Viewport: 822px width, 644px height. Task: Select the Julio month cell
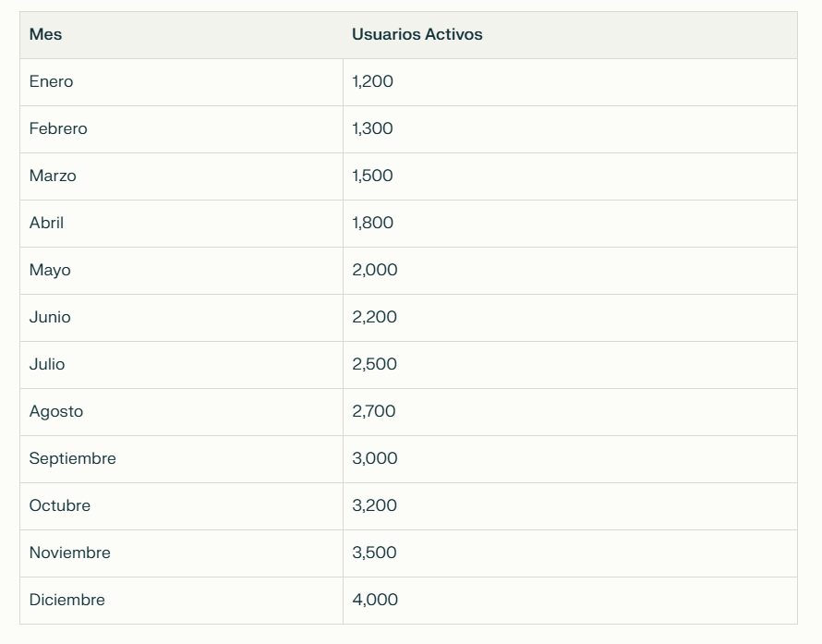(181, 365)
